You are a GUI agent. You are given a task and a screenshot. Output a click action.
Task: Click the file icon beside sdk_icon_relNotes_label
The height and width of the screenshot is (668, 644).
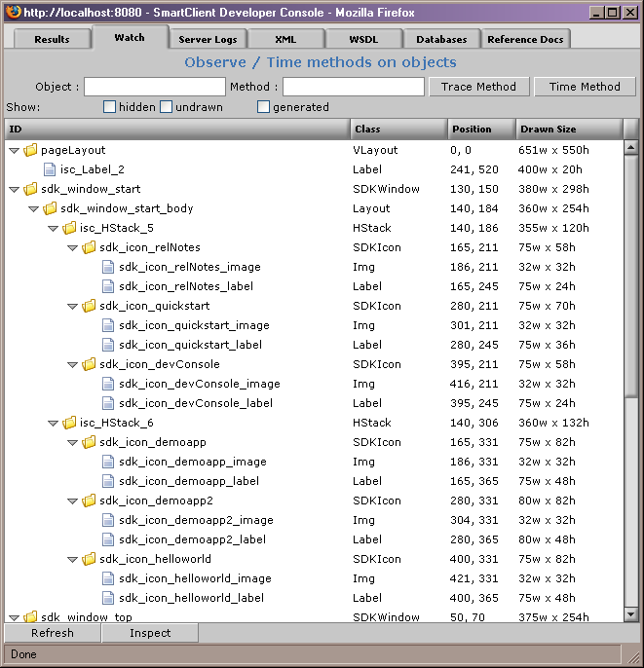[x=108, y=286]
